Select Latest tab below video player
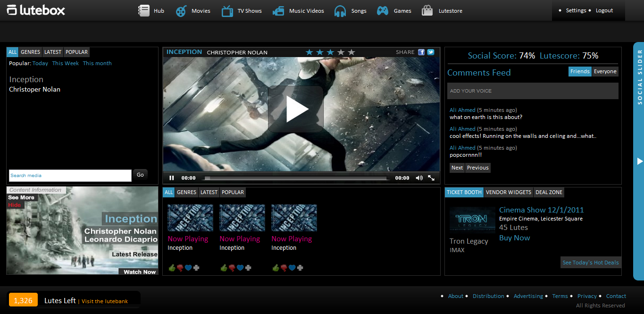Image resolution: width=644 pixels, height=314 pixels. 209,192
